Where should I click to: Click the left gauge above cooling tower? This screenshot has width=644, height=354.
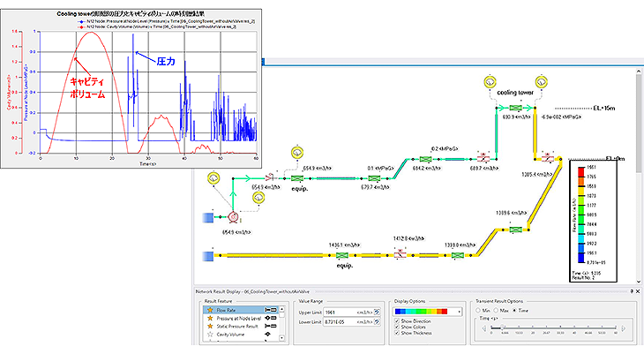pos(490,82)
